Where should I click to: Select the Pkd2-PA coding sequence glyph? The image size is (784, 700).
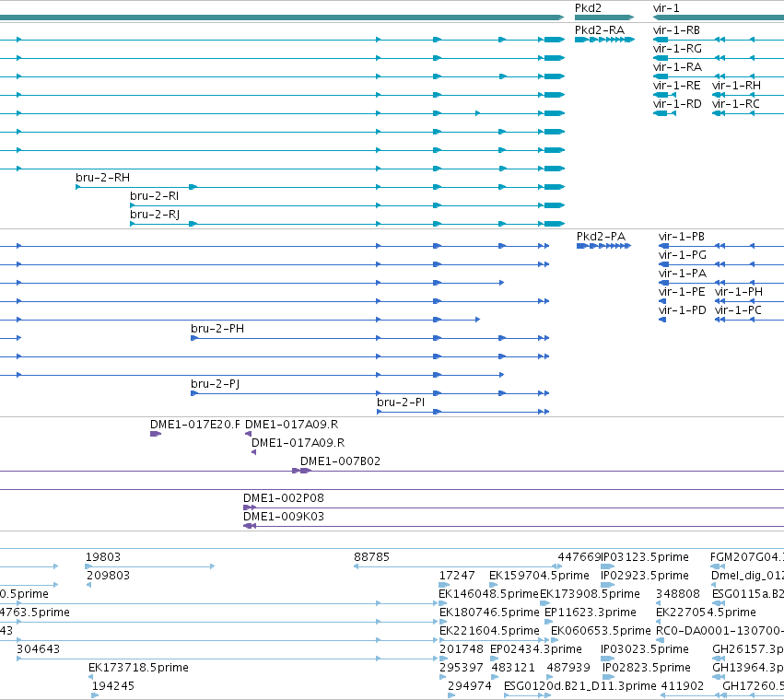pos(604,246)
